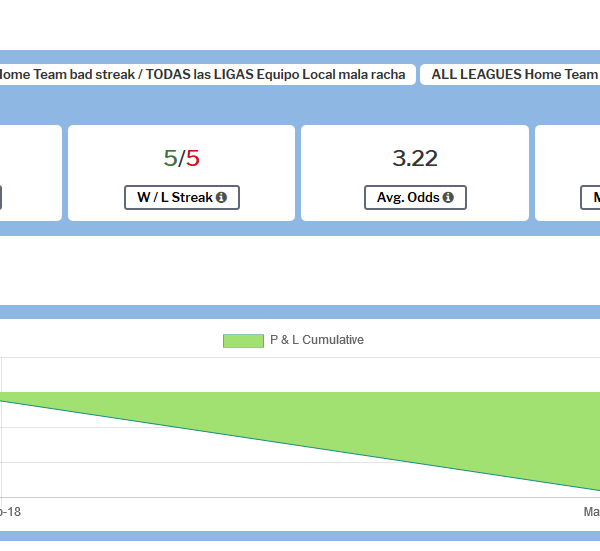Select the red losses number 5

click(193, 158)
